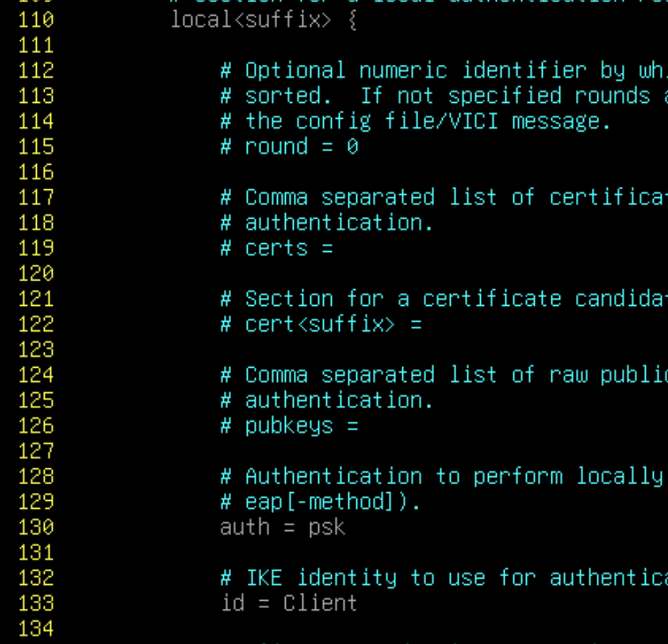Click line number 133
The width and height of the screenshot is (668, 644).
tap(36, 603)
